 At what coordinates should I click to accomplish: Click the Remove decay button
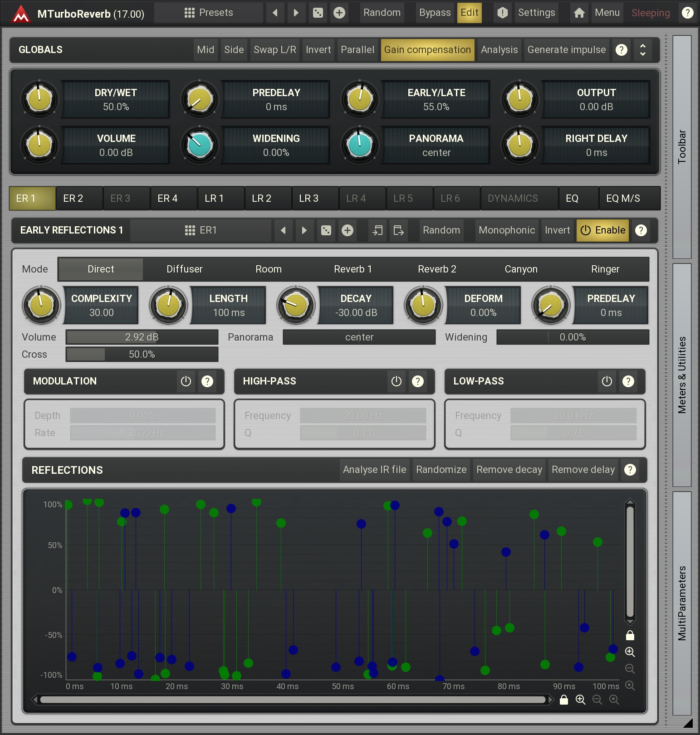click(x=509, y=470)
